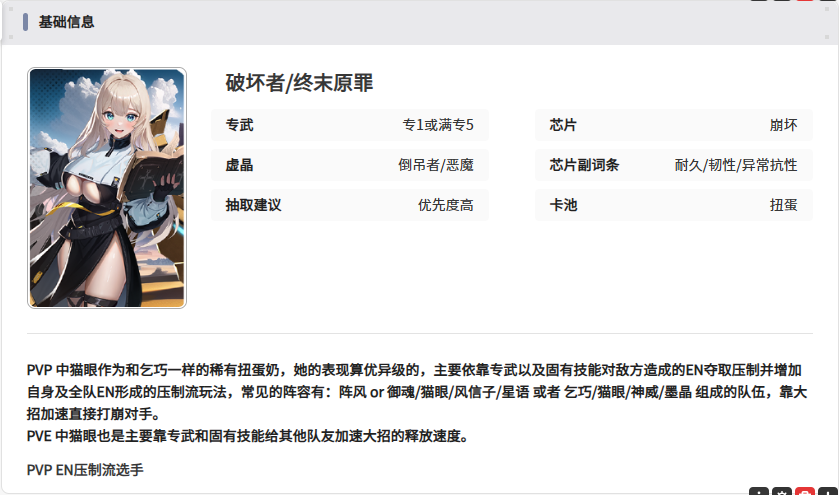839x495 pixels.
Task: Select the 倒吊者/恶魔 value
Action: pyautogui.click(x=436, y=165)
